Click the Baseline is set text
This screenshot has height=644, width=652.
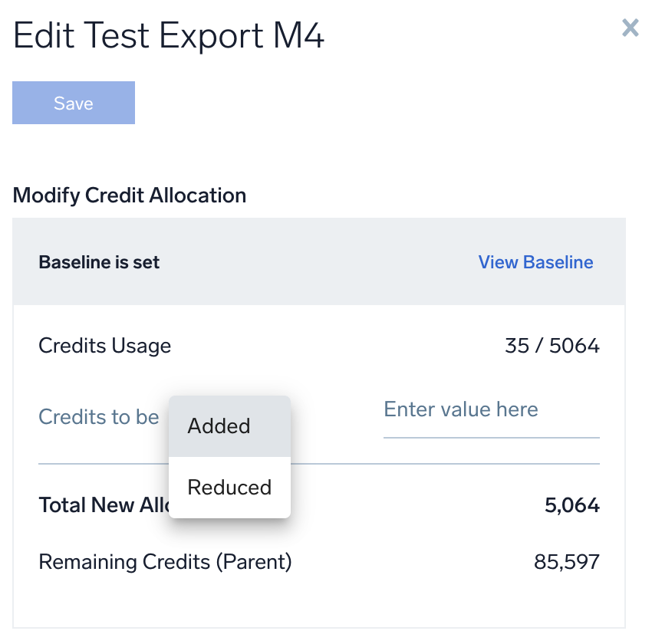99,262
